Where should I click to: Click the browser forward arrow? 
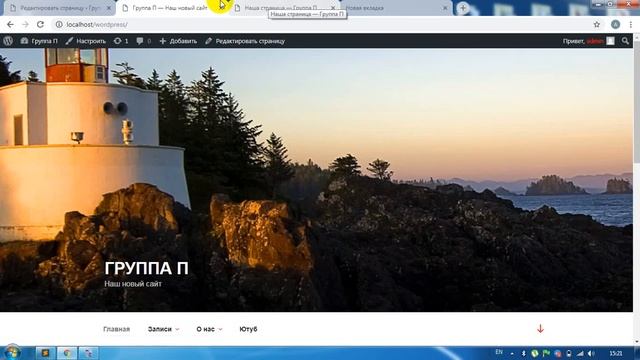pyautogui.click(x=25, y=24)
